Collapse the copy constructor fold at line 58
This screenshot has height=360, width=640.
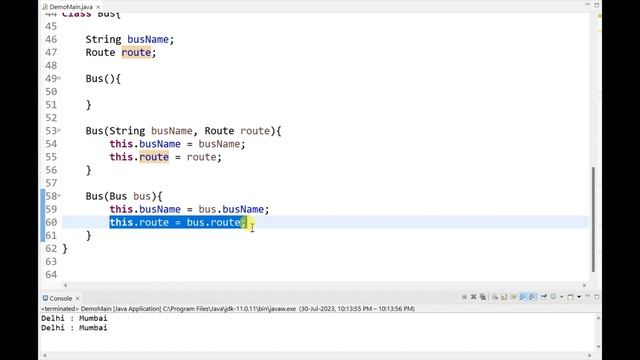[59, 196]
